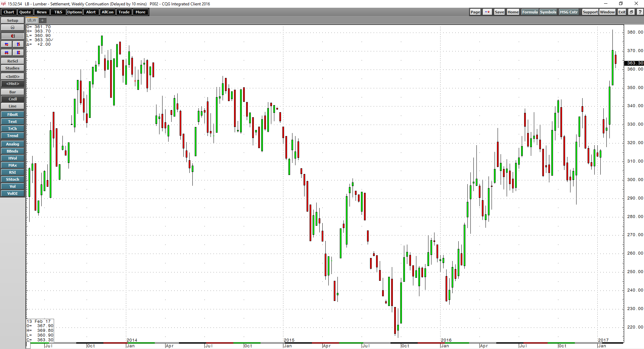The image size is (644, 349).
Task: Open the Alert menu button
Action: point(91,12)
